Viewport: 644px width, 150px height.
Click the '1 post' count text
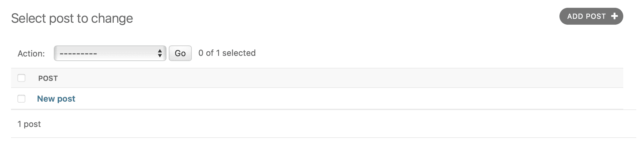pos(29,124)
